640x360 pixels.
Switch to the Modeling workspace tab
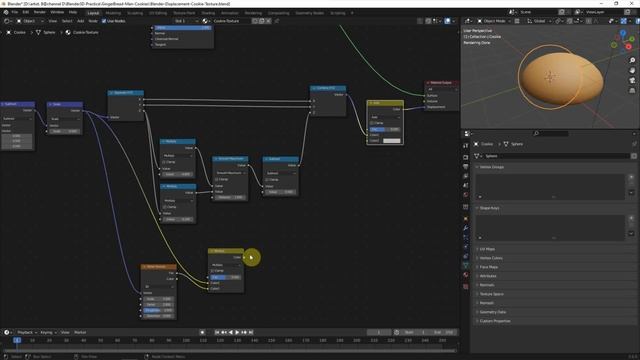(x=113, y=13)
